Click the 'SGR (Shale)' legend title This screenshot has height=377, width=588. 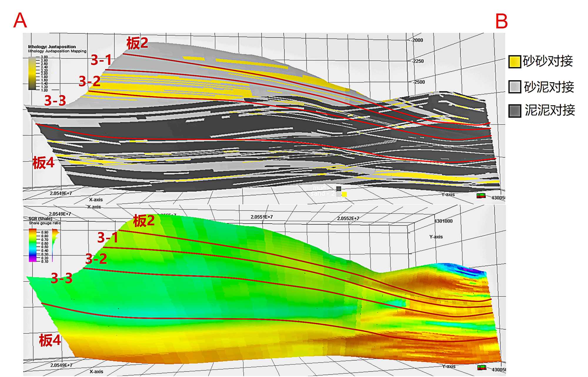[40, 219]
